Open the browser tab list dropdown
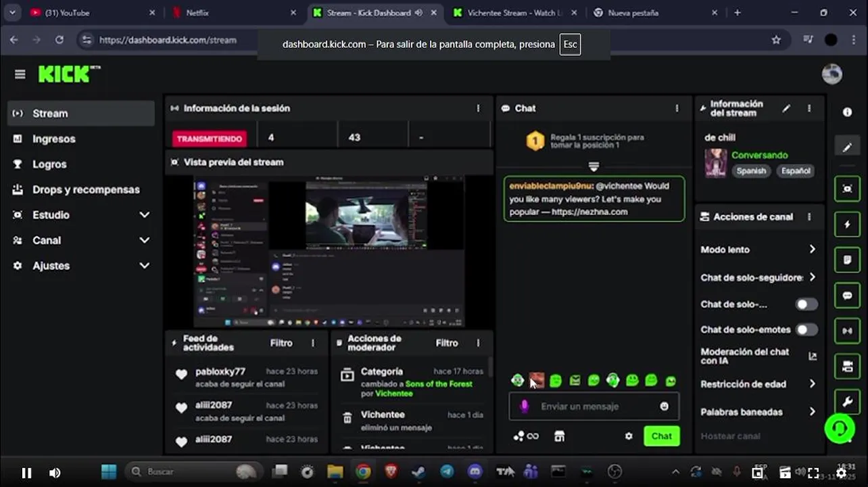This screenshot has height=487, width=868. point(11,12)
